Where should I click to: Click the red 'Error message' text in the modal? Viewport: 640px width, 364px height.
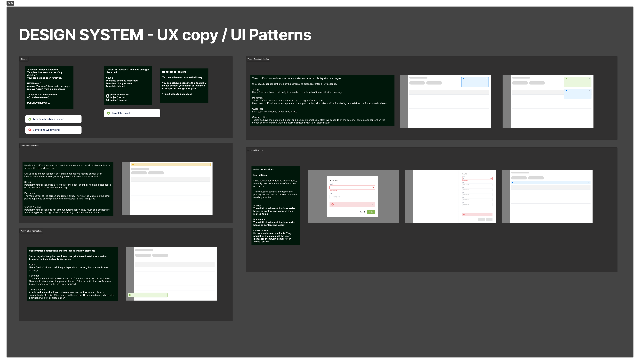pyautogui.click(x=333, y=191)
